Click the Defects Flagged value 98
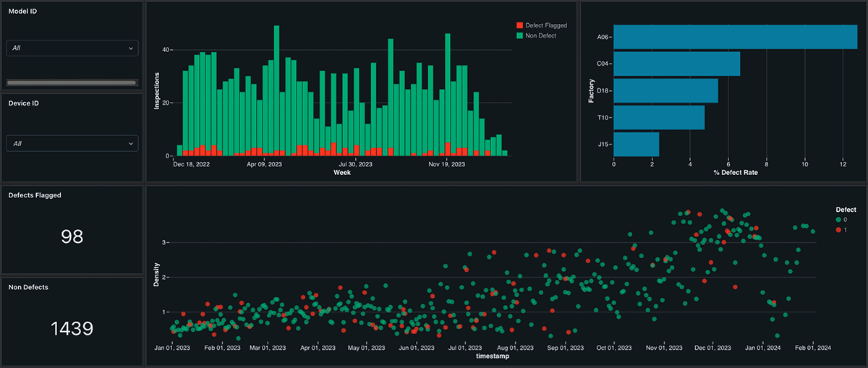868x368 pixels. tap(72, 236)
